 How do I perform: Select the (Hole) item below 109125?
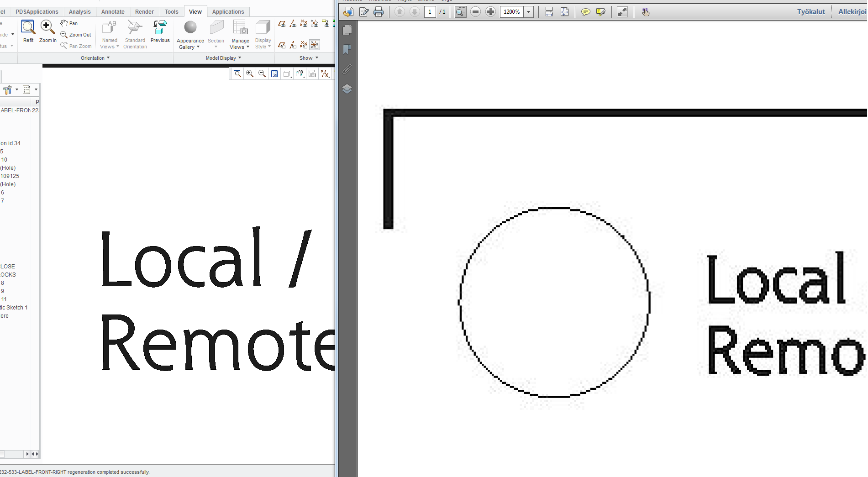tap(8, 184)
